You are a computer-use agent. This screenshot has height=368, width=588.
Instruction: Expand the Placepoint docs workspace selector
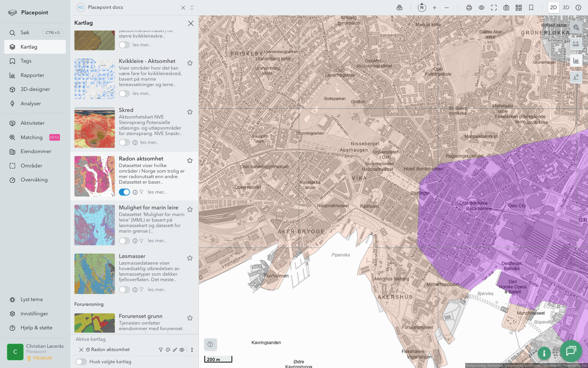tap(192, 8)
